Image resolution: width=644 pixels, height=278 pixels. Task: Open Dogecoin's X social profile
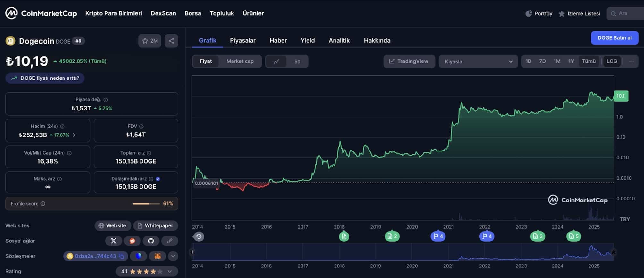(x=114, y=241)
